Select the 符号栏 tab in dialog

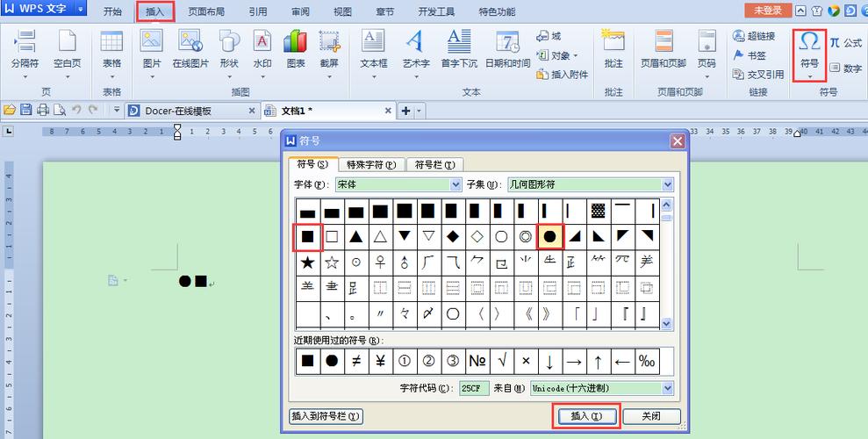[x=434, y=164]
